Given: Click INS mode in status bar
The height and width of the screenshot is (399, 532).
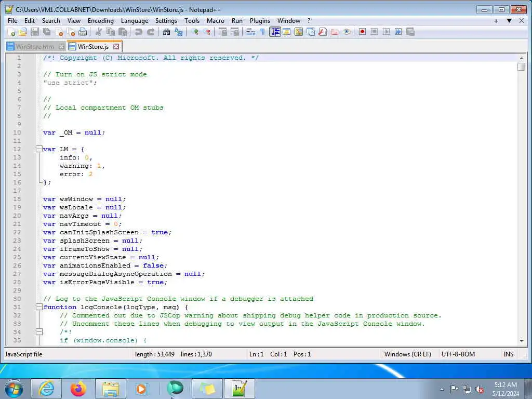Looking at the screenshot, I should point(508,354).
